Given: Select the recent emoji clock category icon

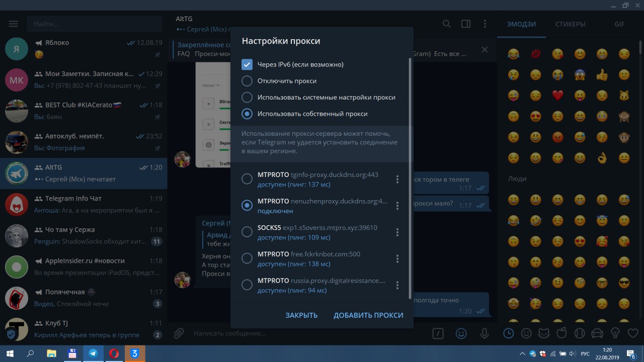Looking at the screenshot, I should coord(509,333).
